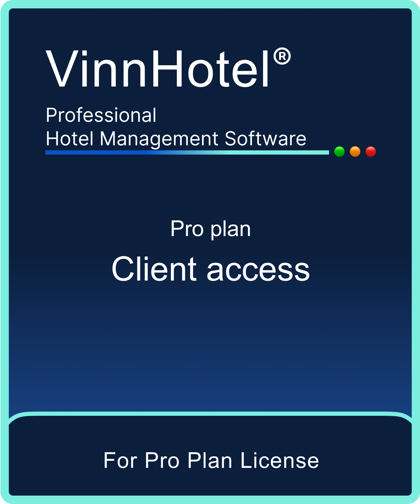Click the curved teal divider above the footer

pyautogui.click(x=210, y=414)
